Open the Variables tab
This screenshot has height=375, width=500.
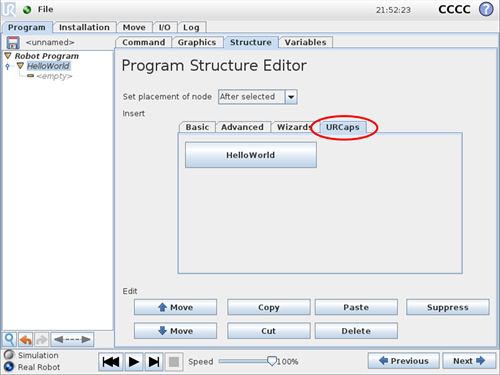305,42
